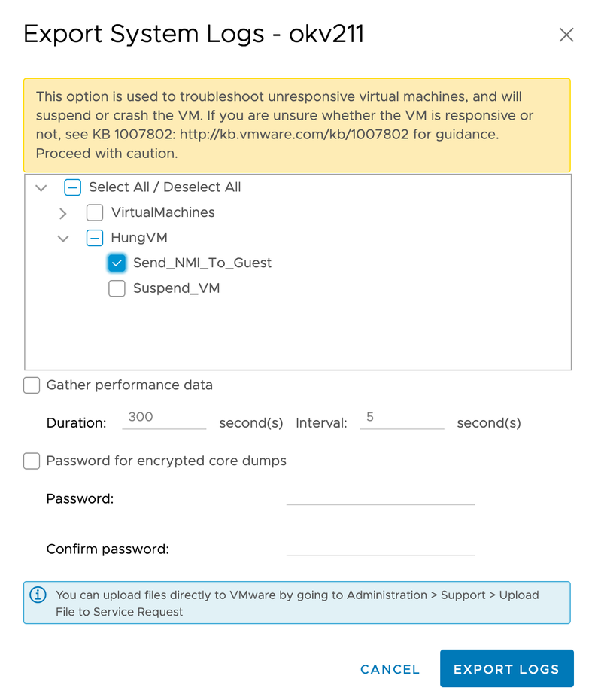The image size is (595, 700).
Task: Click the Export Logs button
Action: point(506,668)
